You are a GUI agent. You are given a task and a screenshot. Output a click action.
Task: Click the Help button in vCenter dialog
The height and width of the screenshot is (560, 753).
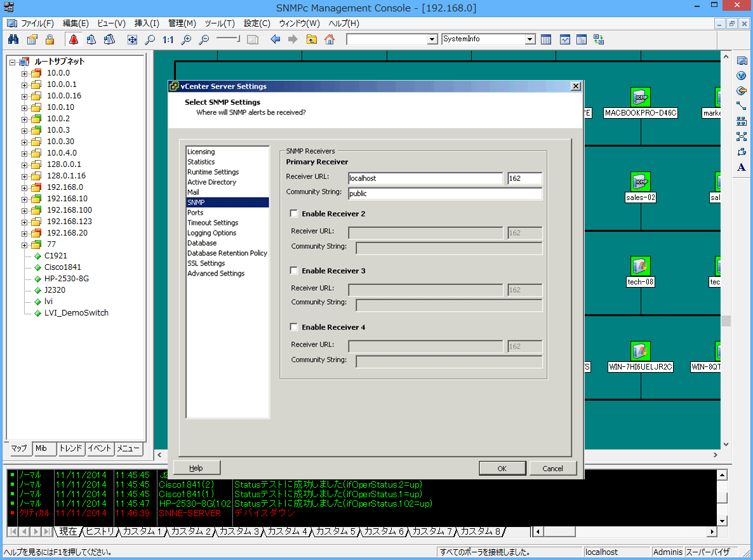196,468
